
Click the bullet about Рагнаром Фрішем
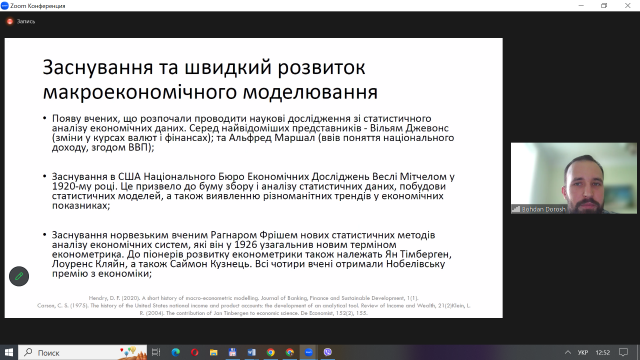252,254
